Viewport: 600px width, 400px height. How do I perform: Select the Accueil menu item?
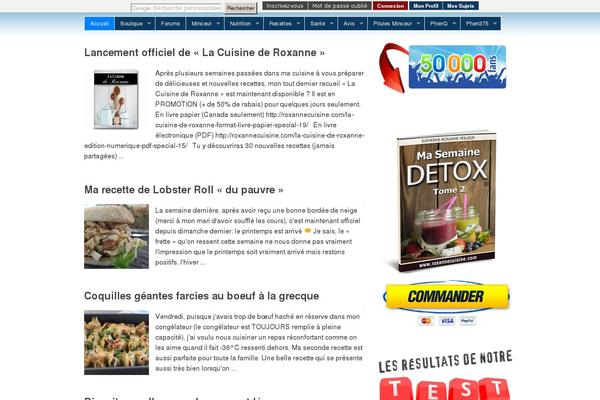(x=99, y=23)
